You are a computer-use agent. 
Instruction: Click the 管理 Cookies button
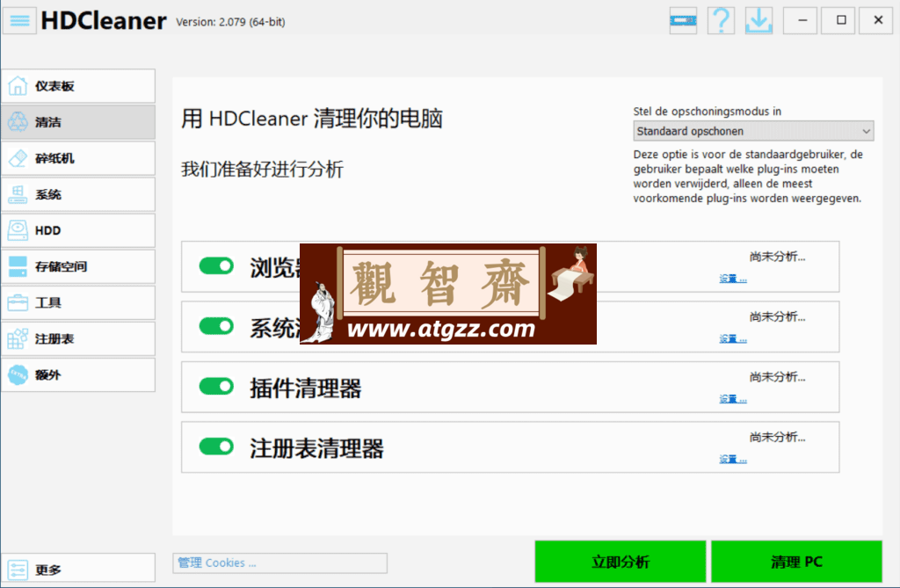[280, 563]
